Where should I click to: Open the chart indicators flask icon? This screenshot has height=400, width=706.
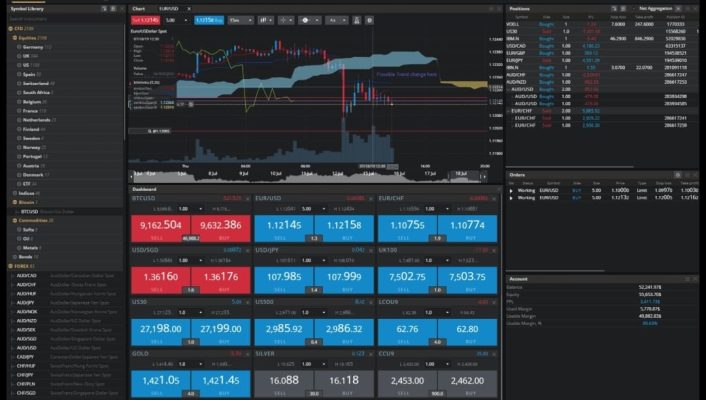(x=357, y=20)
